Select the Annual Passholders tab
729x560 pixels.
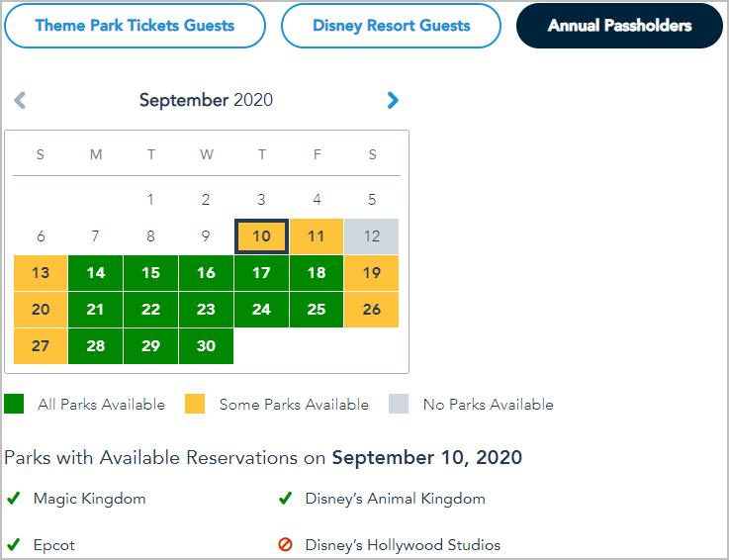[x=620, y=26]
